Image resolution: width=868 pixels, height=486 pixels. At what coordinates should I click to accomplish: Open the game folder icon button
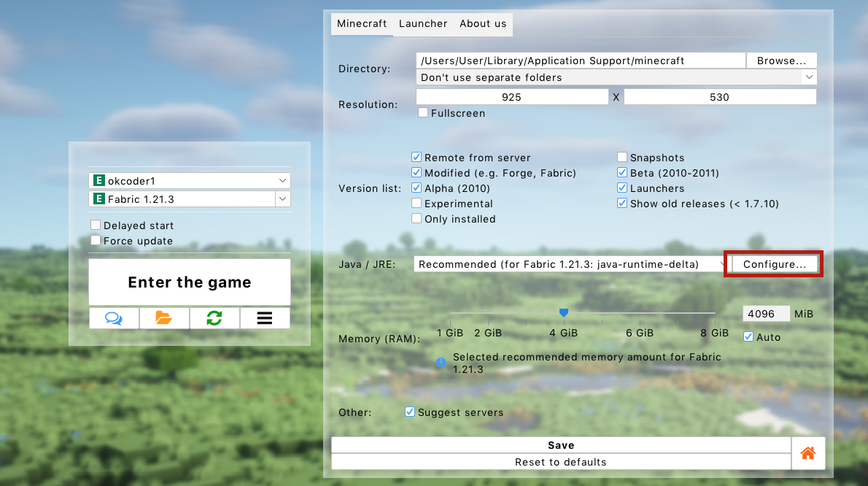(164, 318)
